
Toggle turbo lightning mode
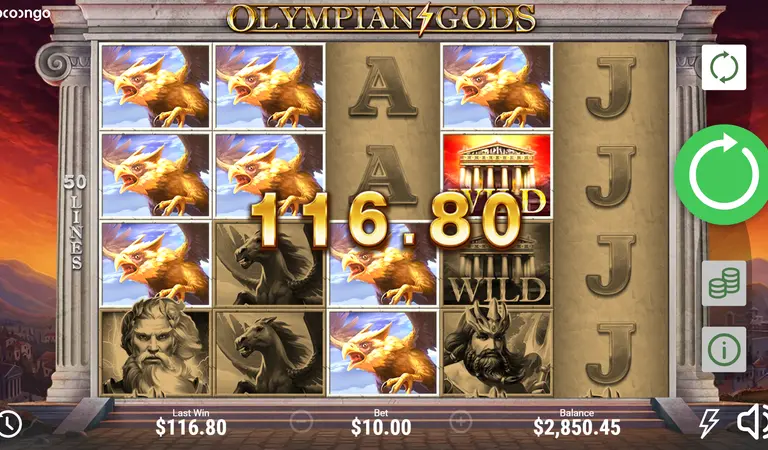click(x=709, y=423)
